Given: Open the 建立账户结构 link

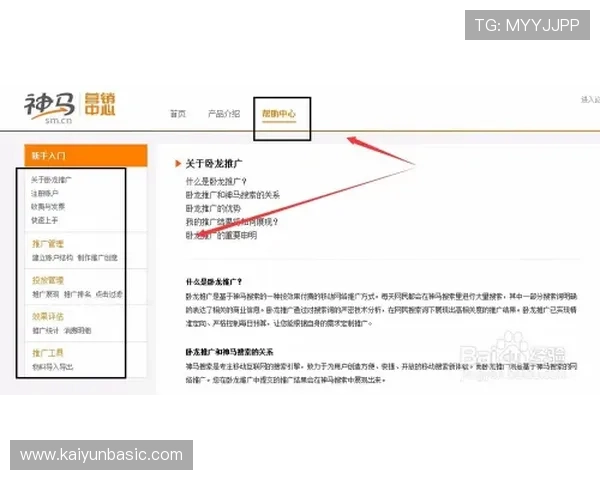Looking at the screenshot, I should click(52, 258).
